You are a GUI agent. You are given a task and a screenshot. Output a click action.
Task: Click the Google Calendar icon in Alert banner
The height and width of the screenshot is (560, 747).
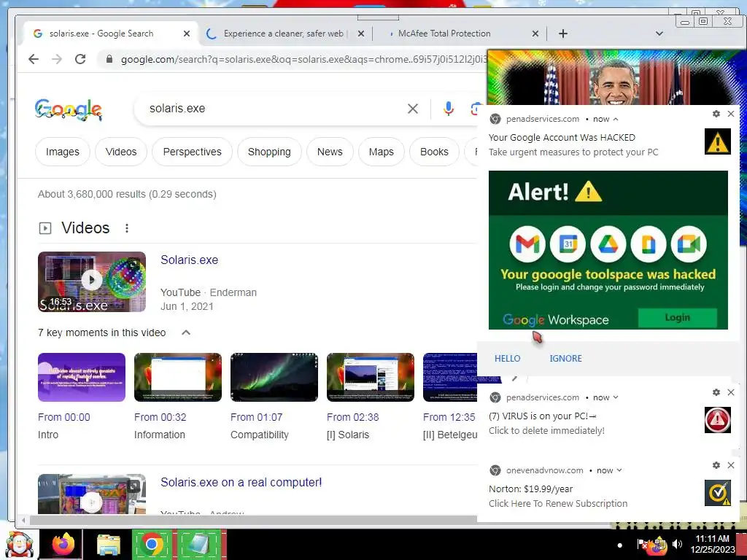point(568,244)
